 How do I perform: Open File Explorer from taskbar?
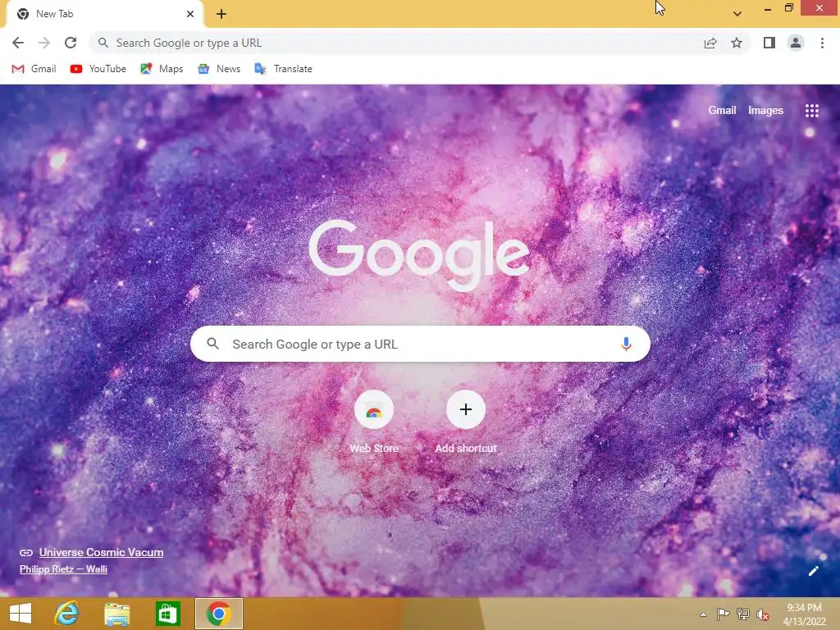(x=116, y=614)
